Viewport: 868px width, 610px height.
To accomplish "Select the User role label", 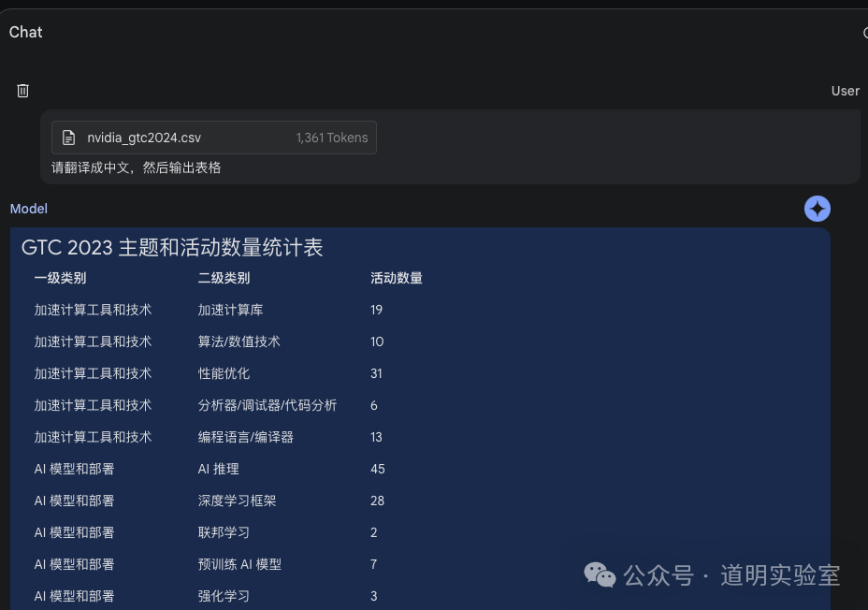I will 845,91.
